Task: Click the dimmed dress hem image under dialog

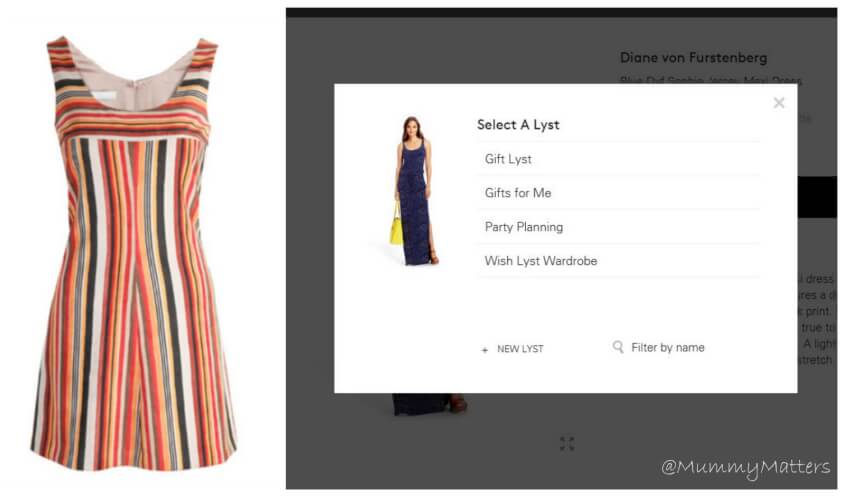Action: tap(430, 404)
